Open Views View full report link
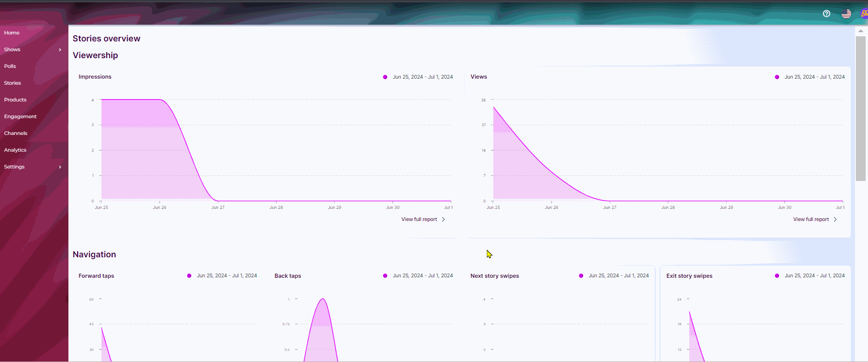Viewport: 868px width, 362px height. coord(811,220)
